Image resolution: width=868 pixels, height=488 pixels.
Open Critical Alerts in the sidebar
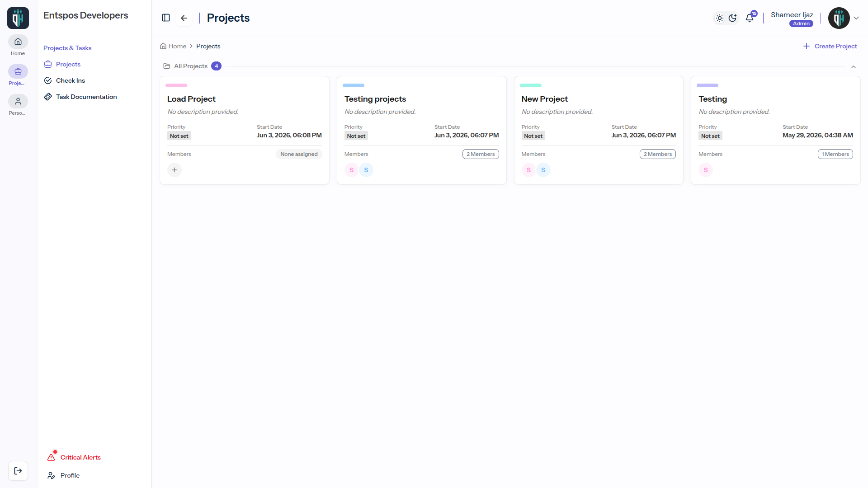[74, 457]
